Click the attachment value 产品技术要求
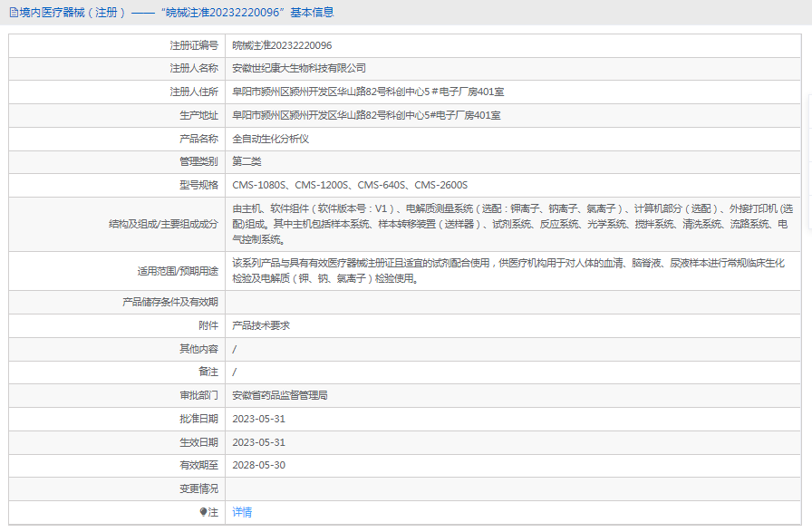The image size is (812, 532). click(261, 326)
